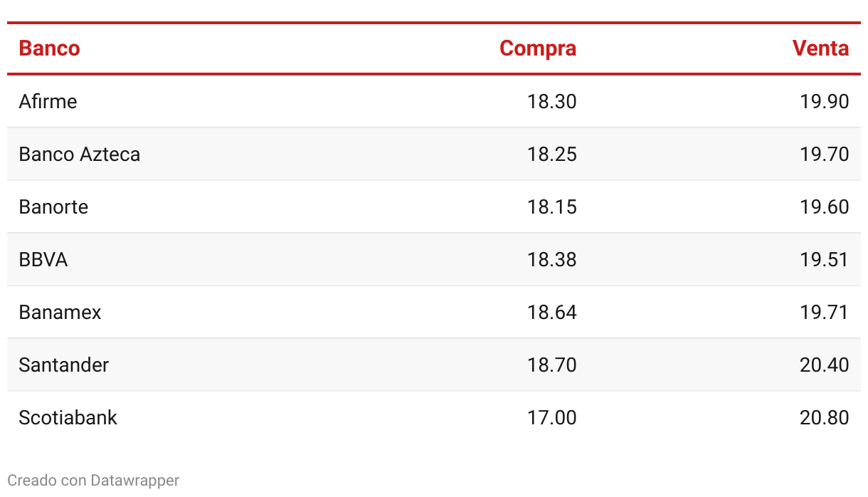Viewport: 868px width, 497px height.
Task: Click Banorte venta value 19.60
Action: tap(825, 206)
